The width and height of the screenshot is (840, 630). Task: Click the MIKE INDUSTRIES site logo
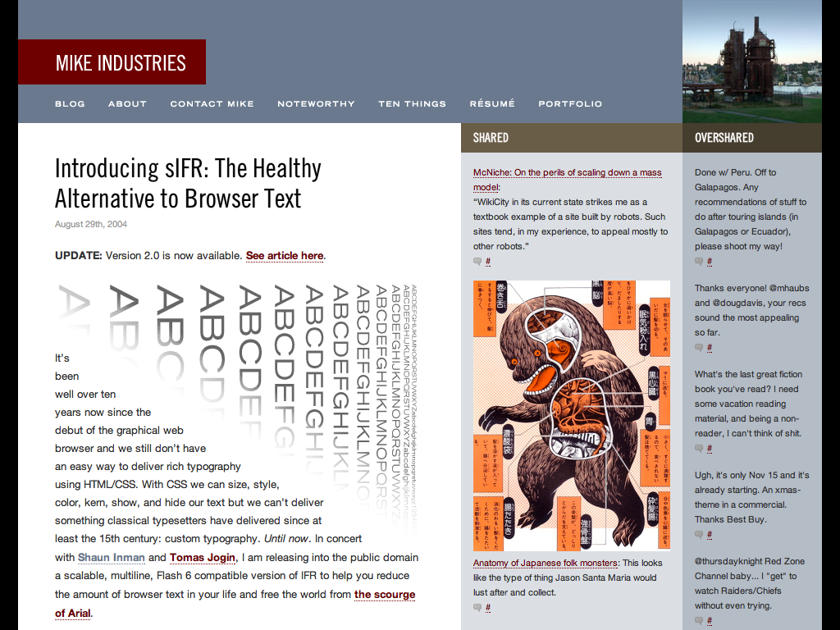tap(121, 63)
